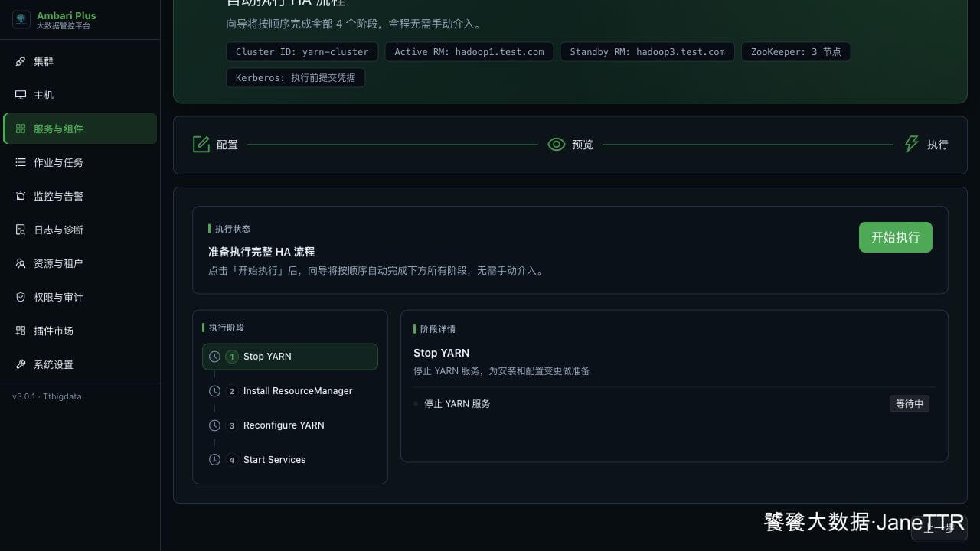Viewport: 980px width, 551px height.
Task: Click step number 3 badge
Action: [232, 425]
